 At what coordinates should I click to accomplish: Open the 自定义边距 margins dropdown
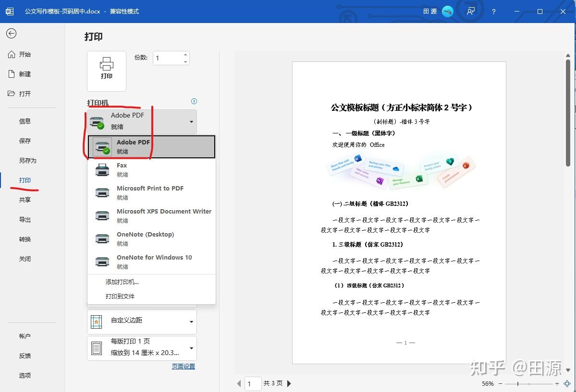point(142,321)
